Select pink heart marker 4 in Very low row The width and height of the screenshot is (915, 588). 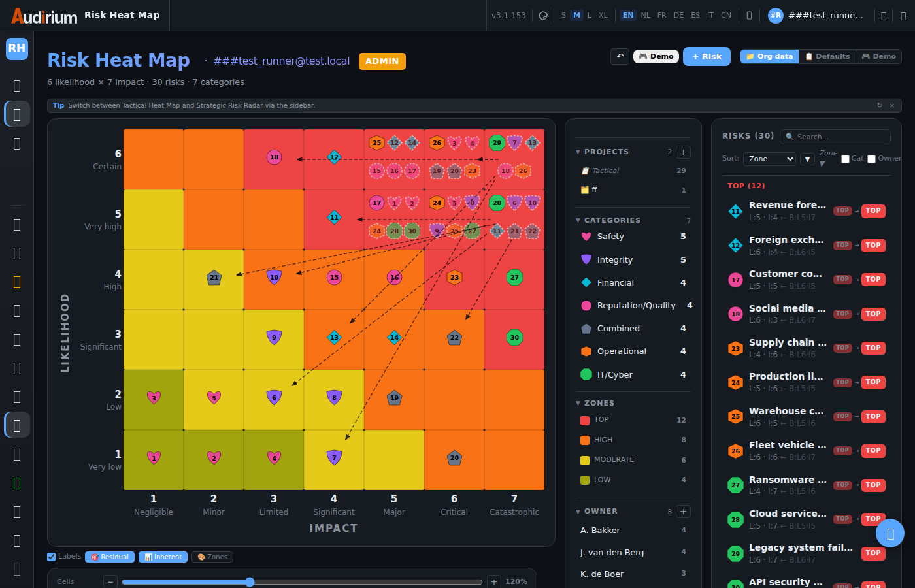(x=274, y=457)
